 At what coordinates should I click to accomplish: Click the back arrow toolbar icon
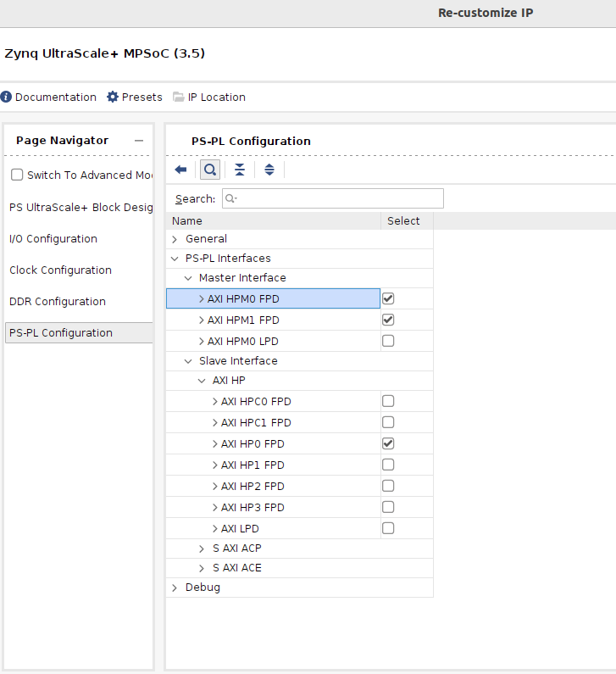tap(180, 170)
